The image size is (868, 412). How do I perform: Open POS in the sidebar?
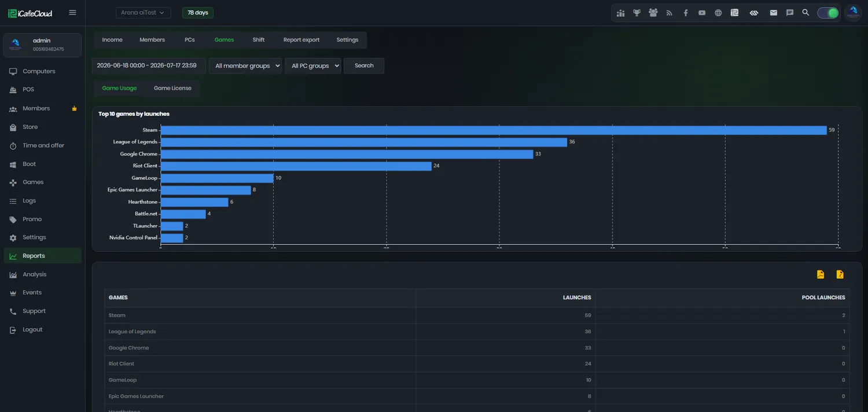42,90
